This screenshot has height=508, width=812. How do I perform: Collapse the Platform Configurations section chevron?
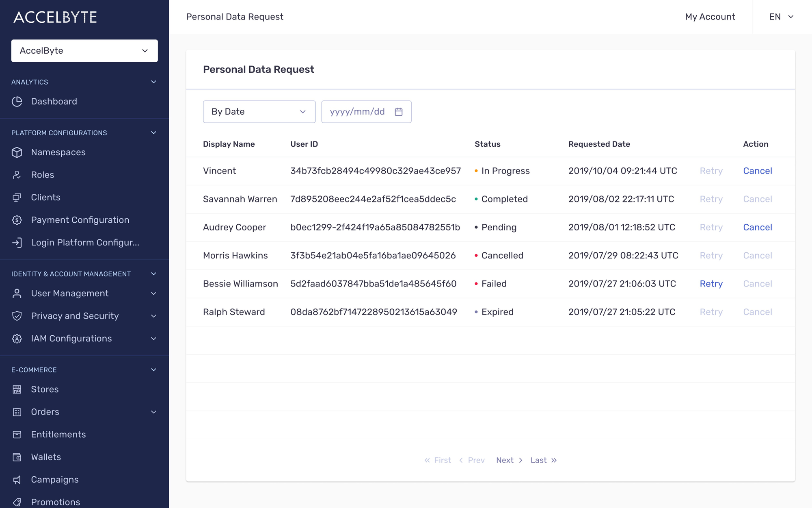(154, 133)
